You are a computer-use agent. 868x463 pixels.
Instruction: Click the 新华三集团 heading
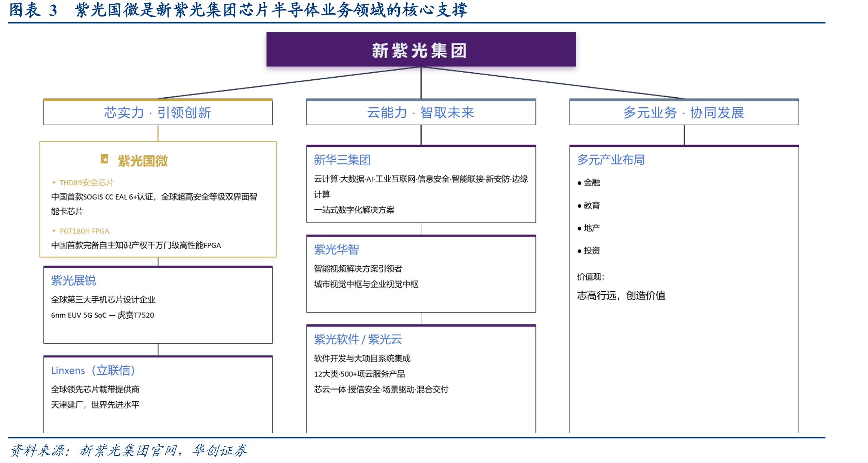point(342,160)
